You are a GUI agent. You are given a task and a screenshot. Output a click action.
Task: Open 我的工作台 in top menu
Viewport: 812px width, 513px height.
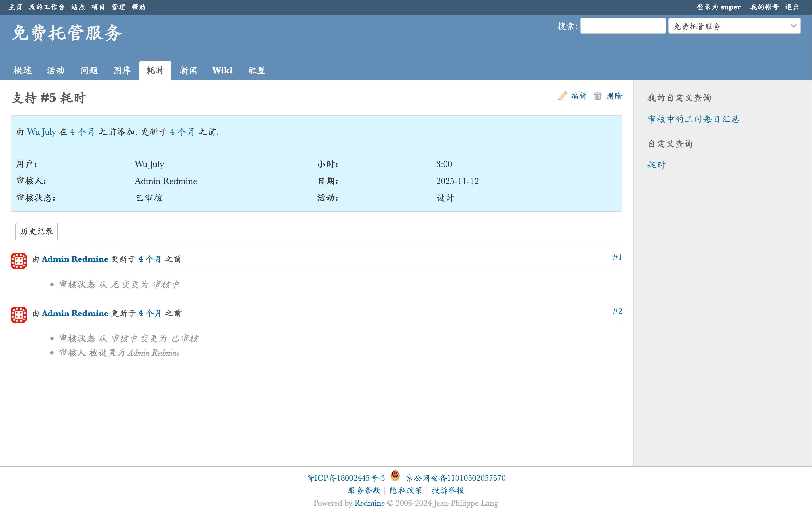click(x=46, y=7)
